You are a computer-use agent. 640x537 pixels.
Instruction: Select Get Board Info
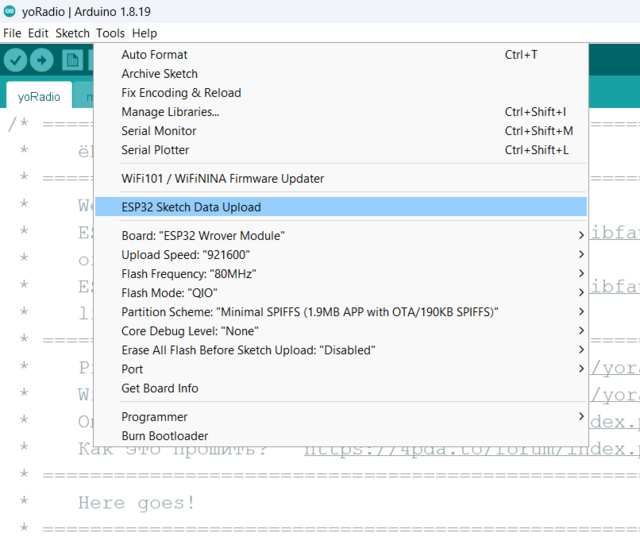click(x=341, y=388)
